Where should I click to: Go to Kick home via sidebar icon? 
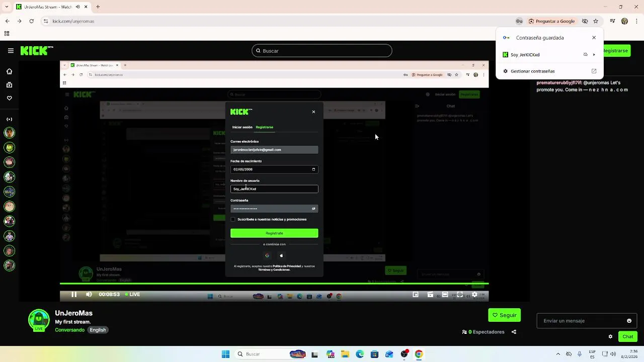tap(9, 71)
